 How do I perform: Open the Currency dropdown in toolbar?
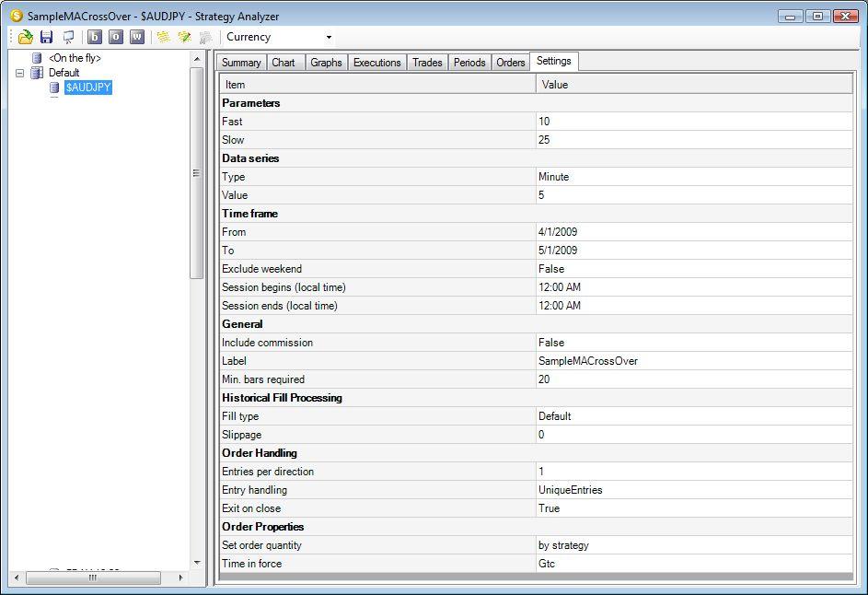coord(329,37)
